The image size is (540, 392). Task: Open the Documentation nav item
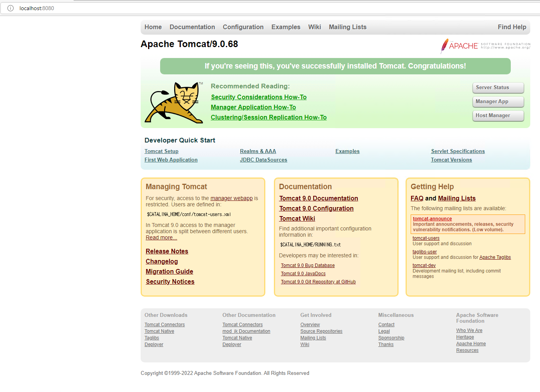(192, 27)
